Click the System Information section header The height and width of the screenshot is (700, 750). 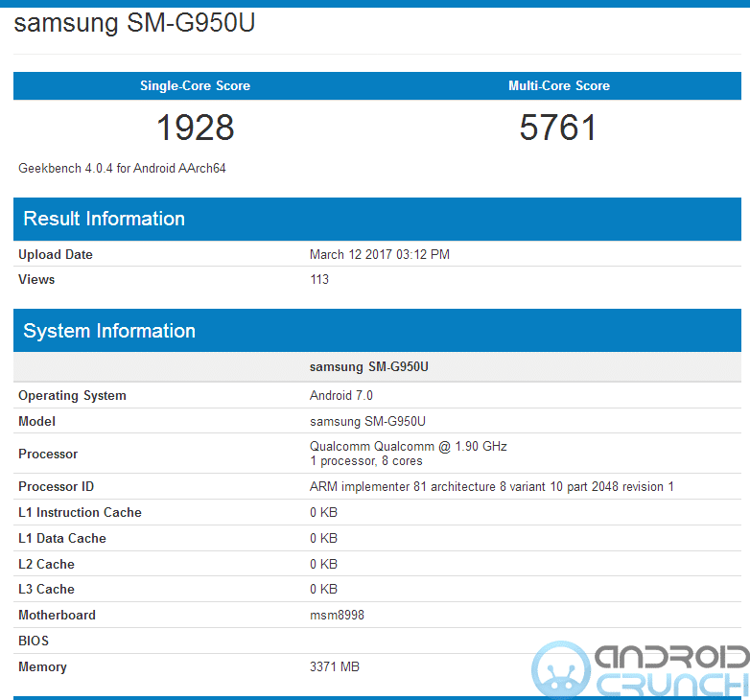pyautogui.click(x=108, y=331)
